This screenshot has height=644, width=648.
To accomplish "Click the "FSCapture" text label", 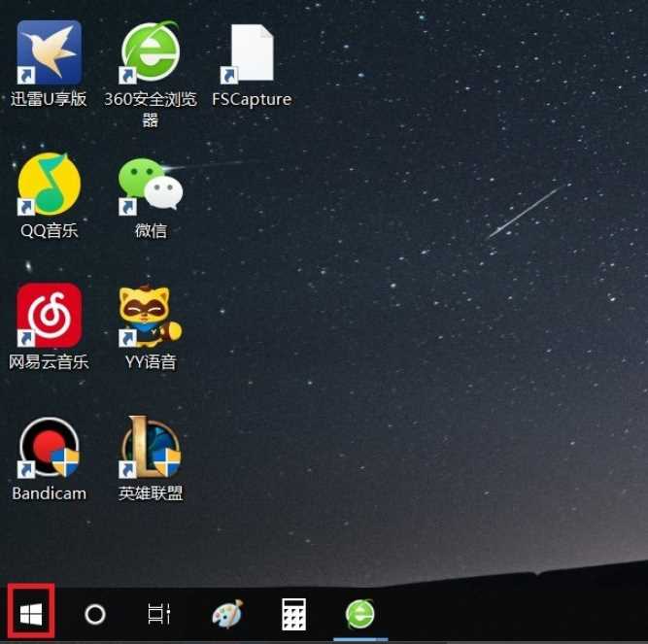I will [252, 99].
